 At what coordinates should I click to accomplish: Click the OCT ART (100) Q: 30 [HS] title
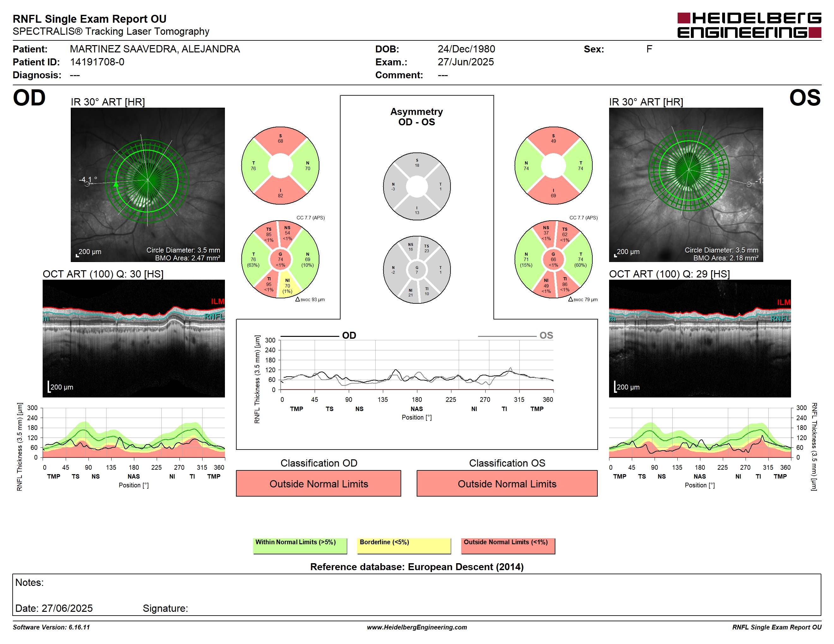103,274
